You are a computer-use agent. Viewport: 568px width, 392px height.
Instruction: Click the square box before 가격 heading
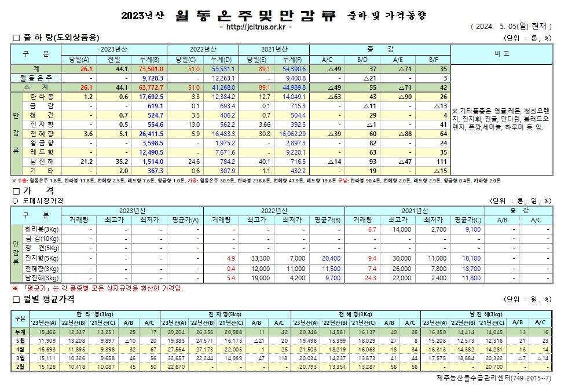click(x=16, y=190)
